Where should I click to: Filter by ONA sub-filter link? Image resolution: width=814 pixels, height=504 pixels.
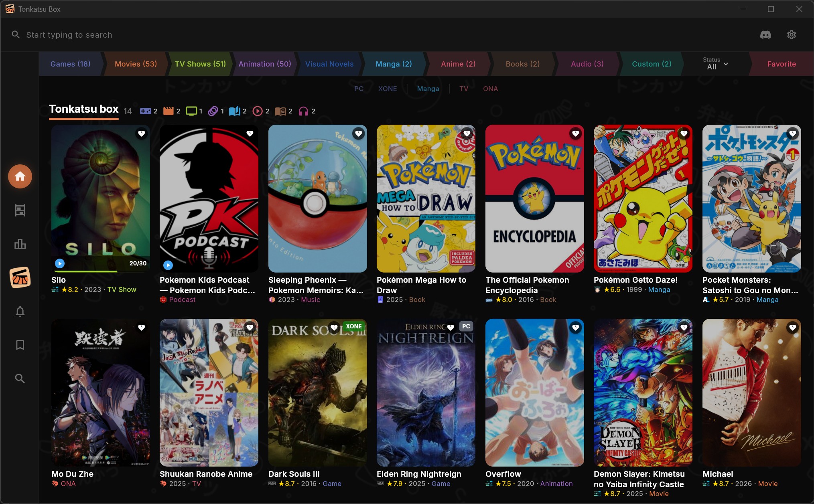[x=490, y=89]
